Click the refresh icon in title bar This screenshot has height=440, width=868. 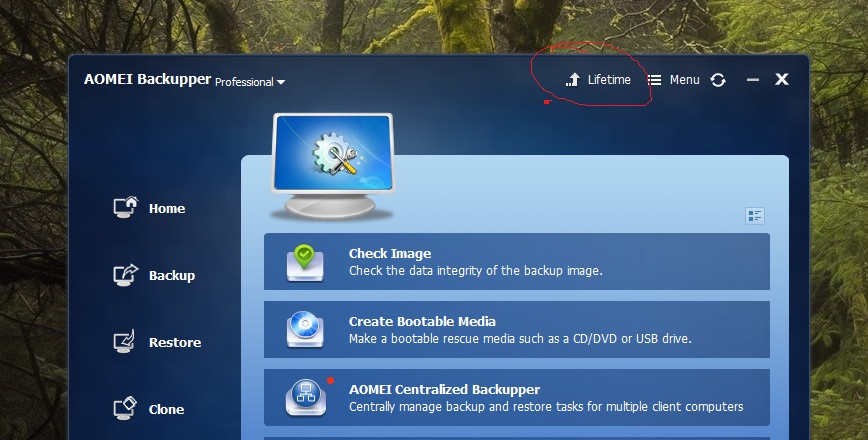718,80
